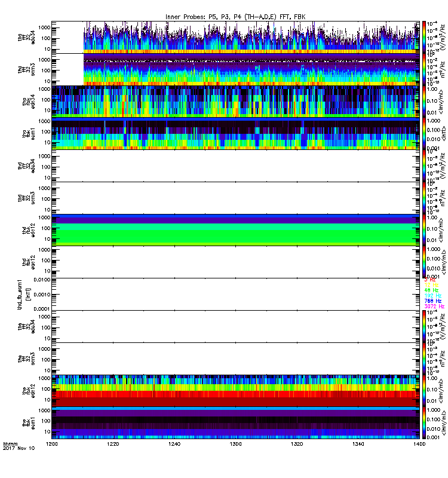
Task: Click the color bar beside tha fff edc34 panel
Action: (424, 37)
